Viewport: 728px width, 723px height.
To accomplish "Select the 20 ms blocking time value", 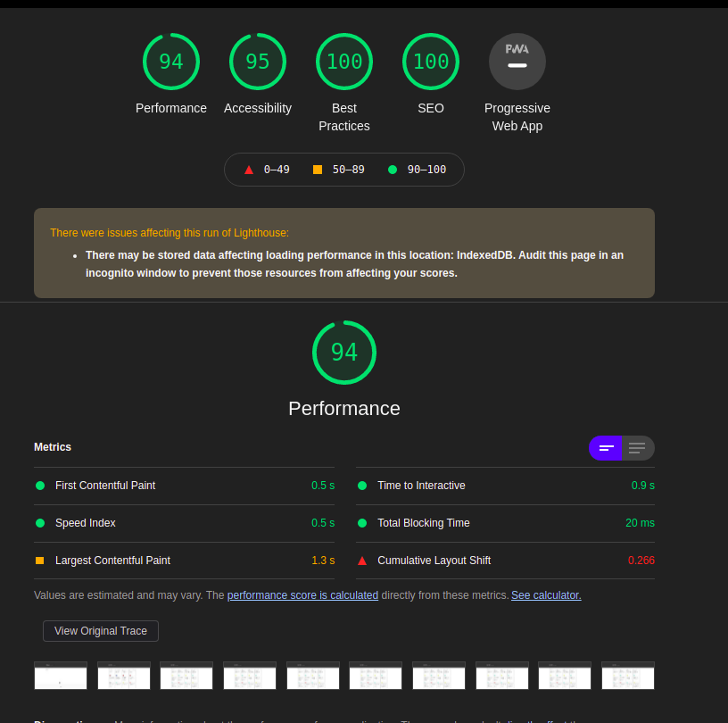I will tap(640, 523).
